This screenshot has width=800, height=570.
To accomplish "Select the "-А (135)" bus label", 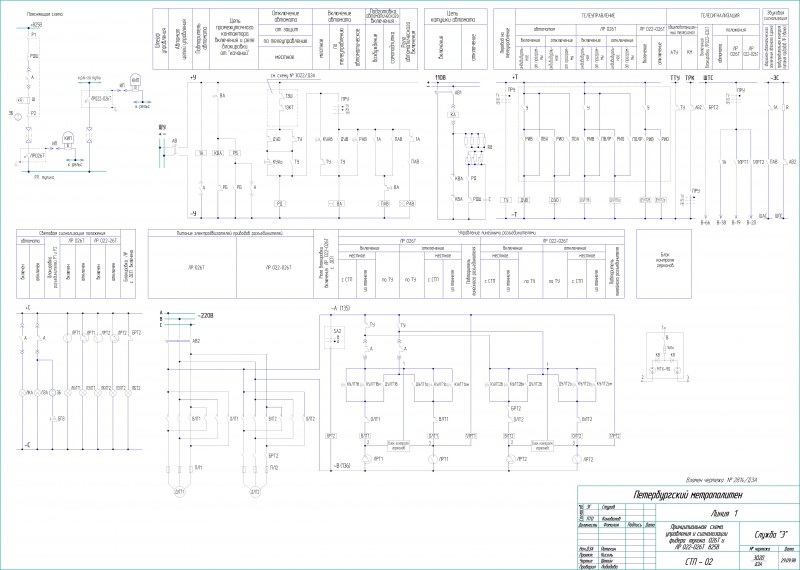I will (340, 308).
